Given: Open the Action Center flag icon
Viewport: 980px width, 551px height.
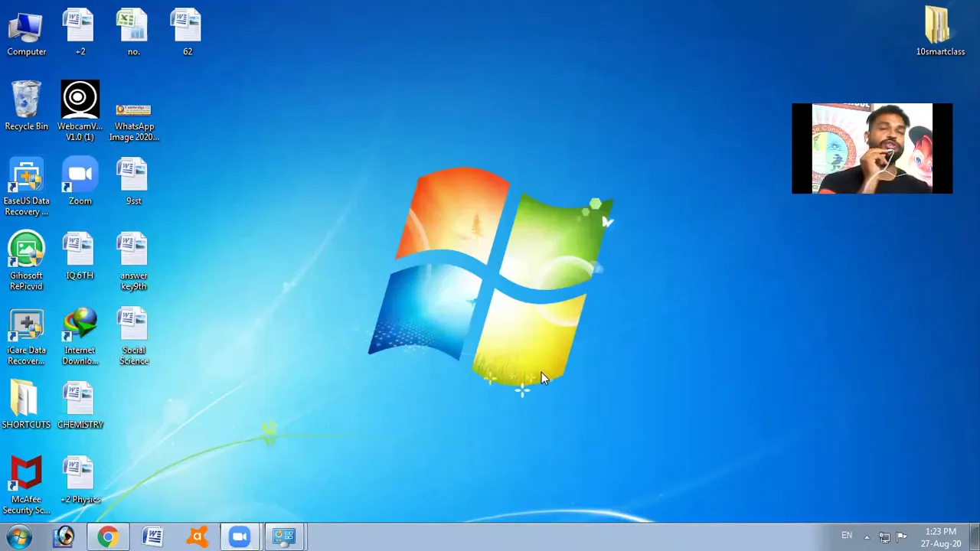Looking at the screenshot, I should pyautogui.click(x=901, y=536).
